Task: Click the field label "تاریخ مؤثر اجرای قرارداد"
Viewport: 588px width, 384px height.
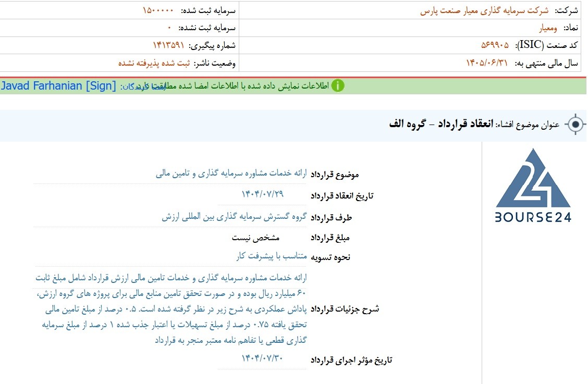Action: point(351,361)
